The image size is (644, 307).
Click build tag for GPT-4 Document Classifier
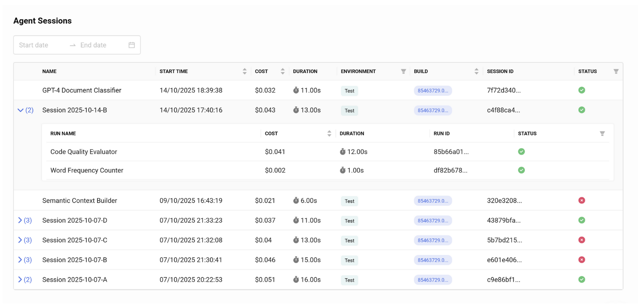click(433, 91)
